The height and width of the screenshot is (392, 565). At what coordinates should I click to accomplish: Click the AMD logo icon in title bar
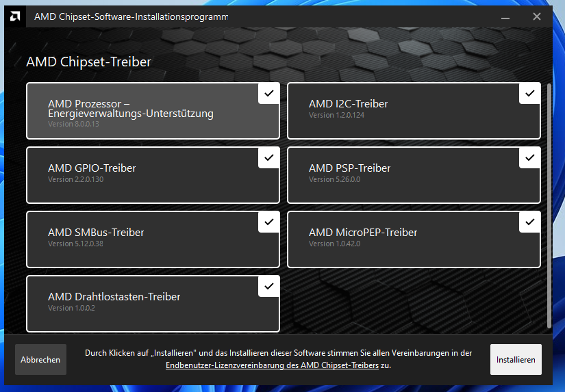click(x=15, y=16)
